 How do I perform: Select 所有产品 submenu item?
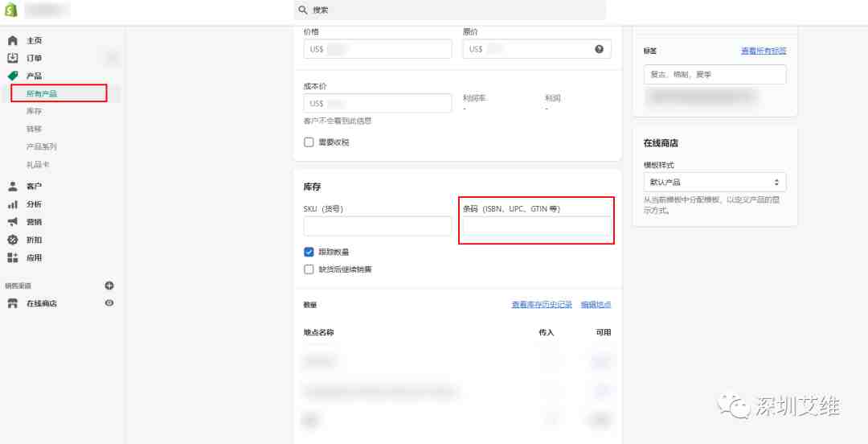tap(42, 93)
